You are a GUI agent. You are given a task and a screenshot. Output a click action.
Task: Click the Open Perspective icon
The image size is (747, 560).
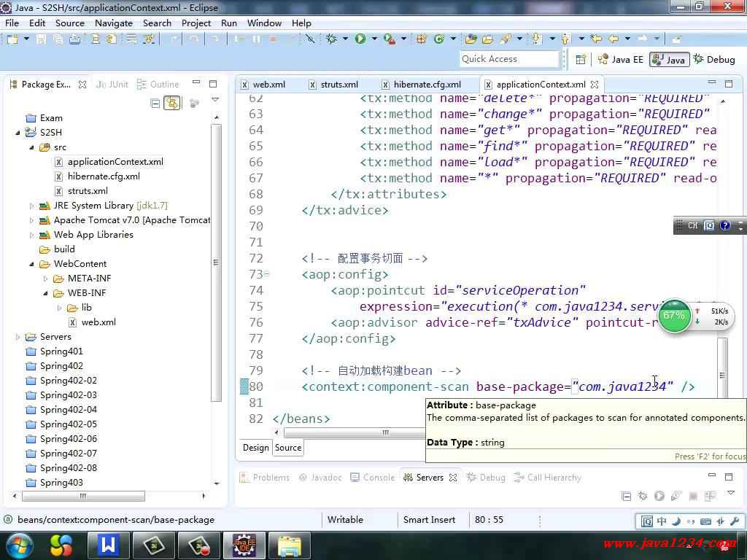pyautogui.click(x=580, y=60)
